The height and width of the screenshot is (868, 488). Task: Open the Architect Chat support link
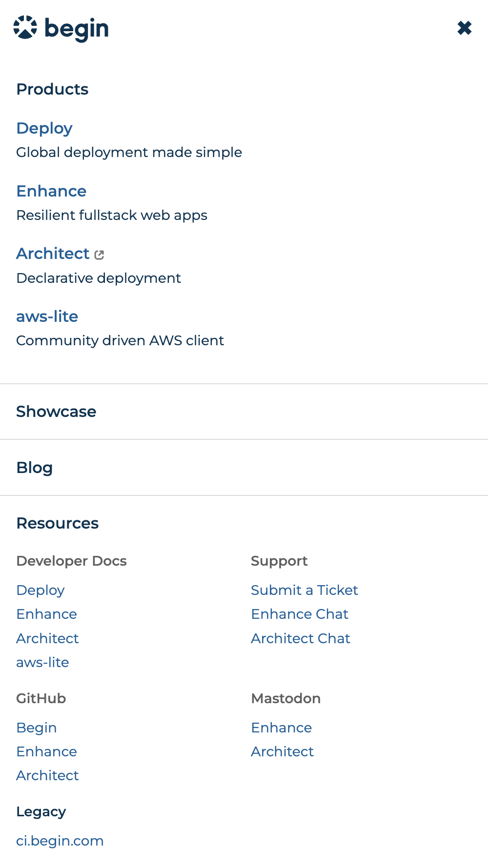tap(301, 638)
